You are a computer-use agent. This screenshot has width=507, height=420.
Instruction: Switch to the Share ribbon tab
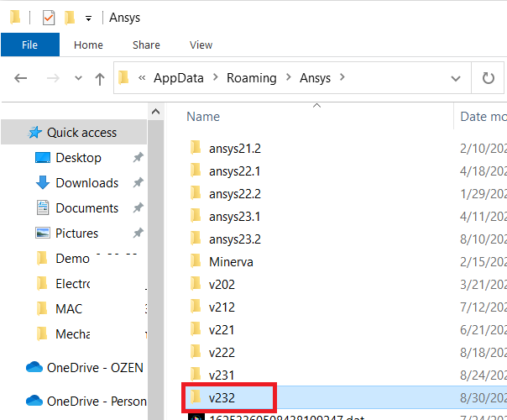(x=146, y=45)
